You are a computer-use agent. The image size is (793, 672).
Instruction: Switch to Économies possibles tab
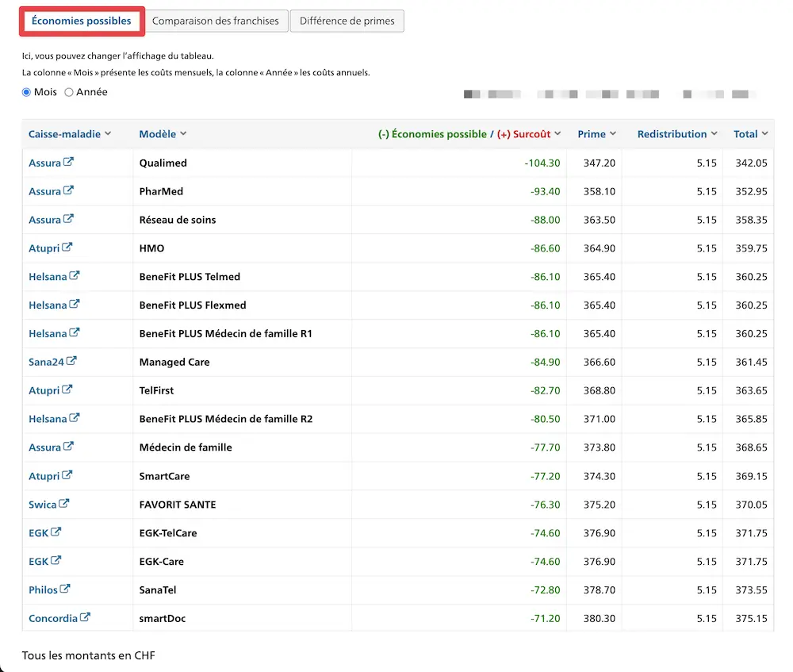(x=82, y=21)
